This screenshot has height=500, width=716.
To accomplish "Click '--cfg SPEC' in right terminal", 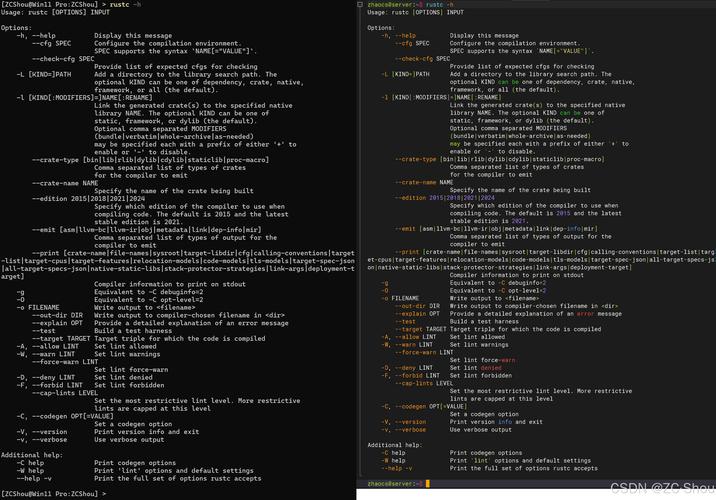I will [412, 43].
